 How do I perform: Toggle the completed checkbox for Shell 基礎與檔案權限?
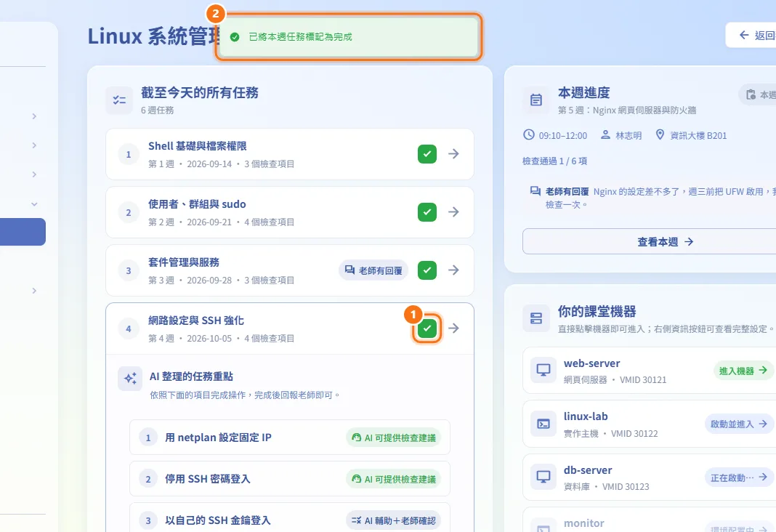coord(427,154)
